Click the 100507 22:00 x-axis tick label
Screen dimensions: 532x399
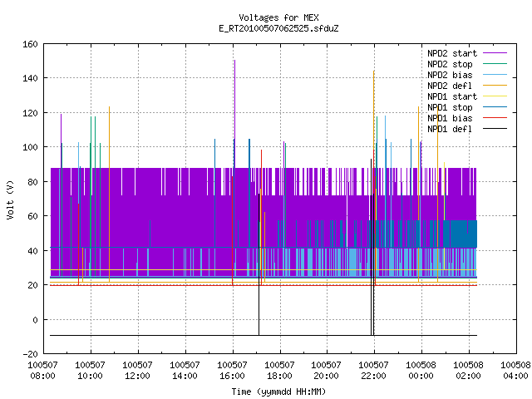373,371
